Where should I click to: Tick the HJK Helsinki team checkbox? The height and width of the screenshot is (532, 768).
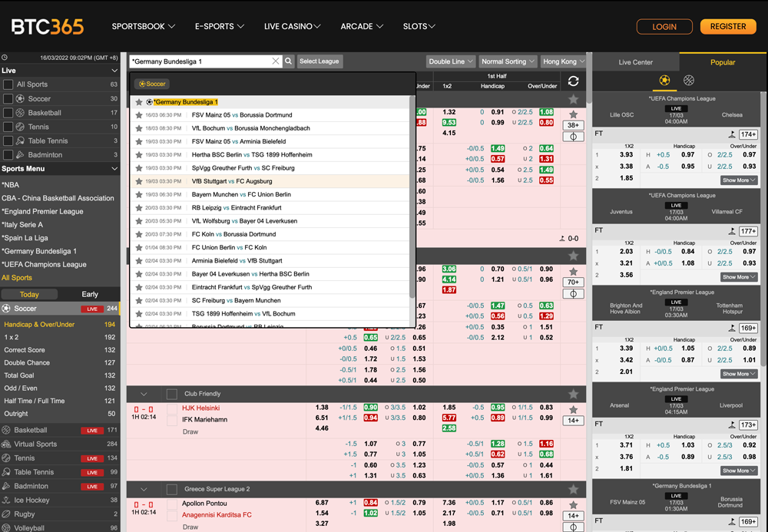point(172,408)
